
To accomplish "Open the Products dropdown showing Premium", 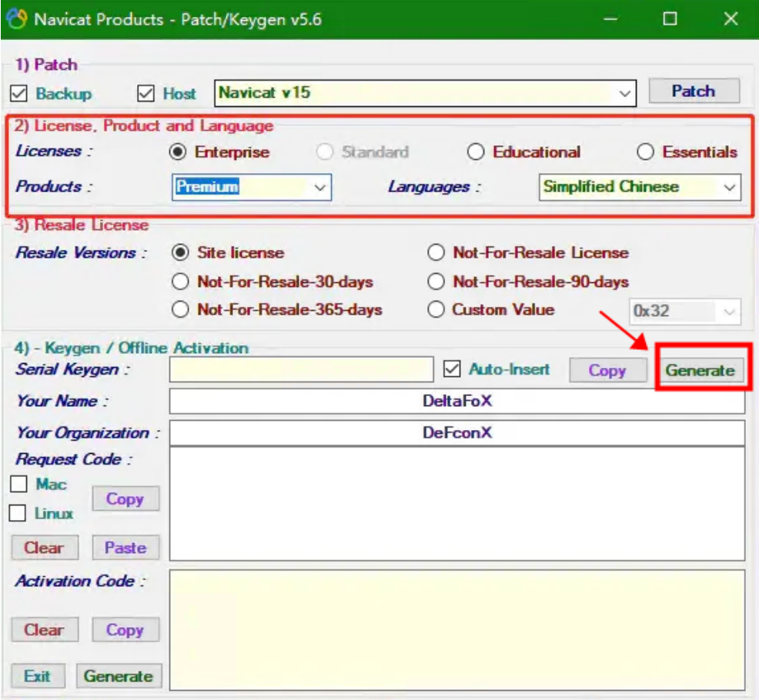I will pyautogui.click(x=252, y=187).
